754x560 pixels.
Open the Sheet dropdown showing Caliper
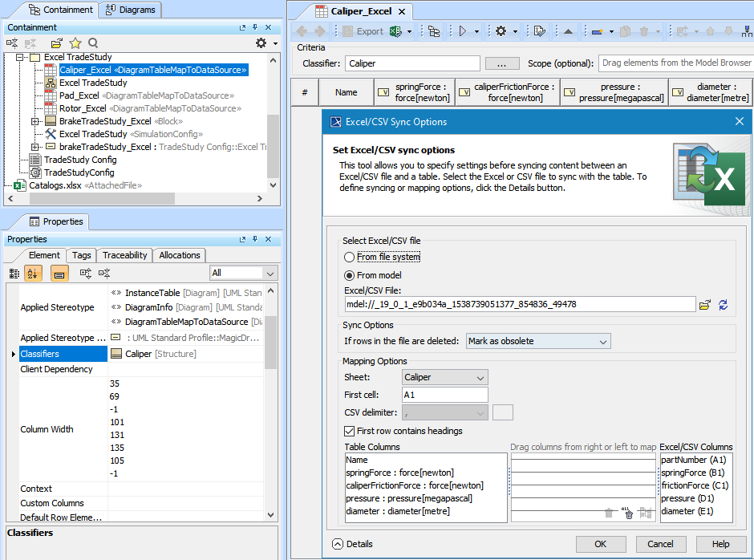click(445, 377)
